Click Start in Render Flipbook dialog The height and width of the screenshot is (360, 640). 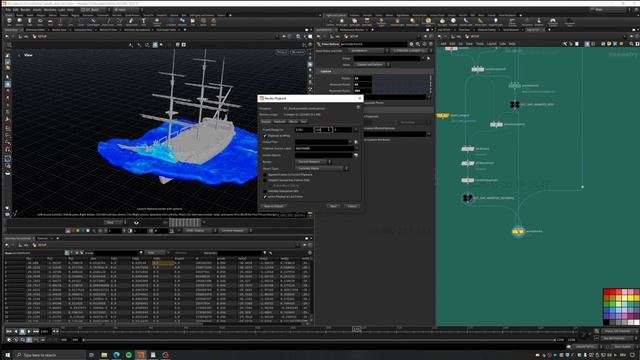(333, 206)
